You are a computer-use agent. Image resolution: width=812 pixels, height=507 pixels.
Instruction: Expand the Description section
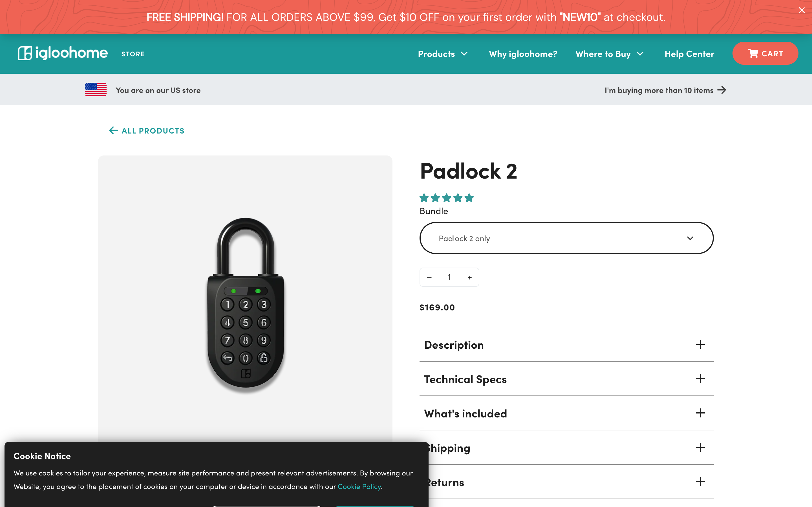pos(700,344)
